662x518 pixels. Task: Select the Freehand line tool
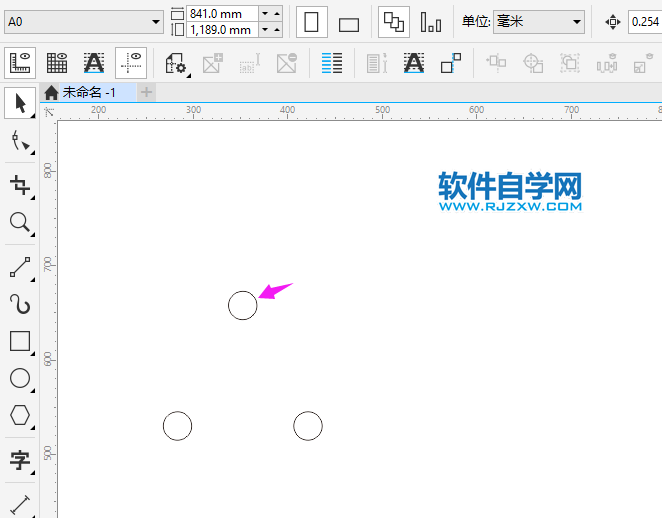[x=20, y=267]
